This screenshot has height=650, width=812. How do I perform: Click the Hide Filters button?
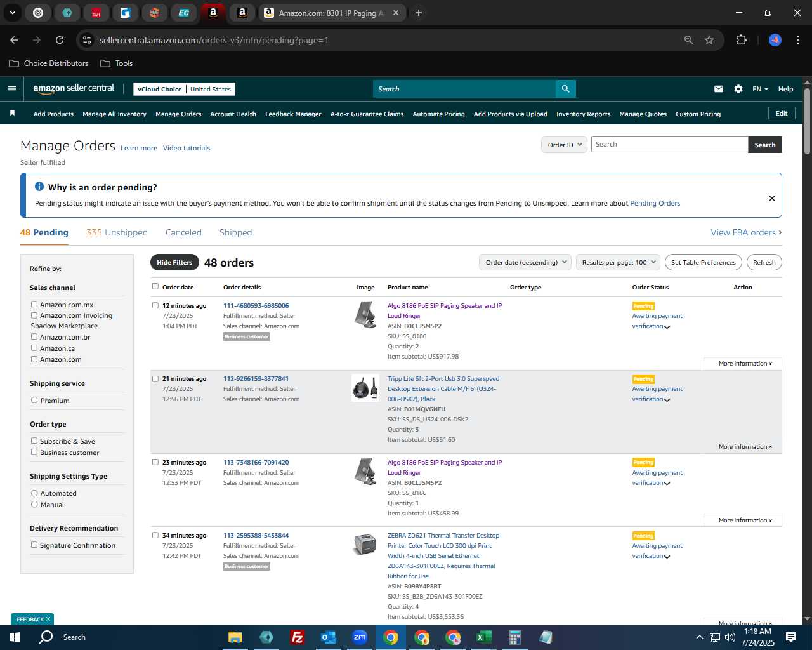click(174, 262)
